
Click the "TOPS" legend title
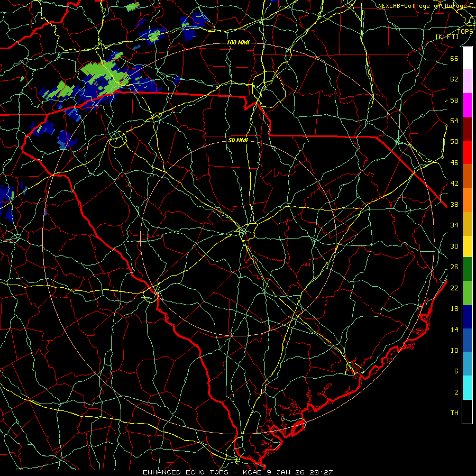click(465, 31)
